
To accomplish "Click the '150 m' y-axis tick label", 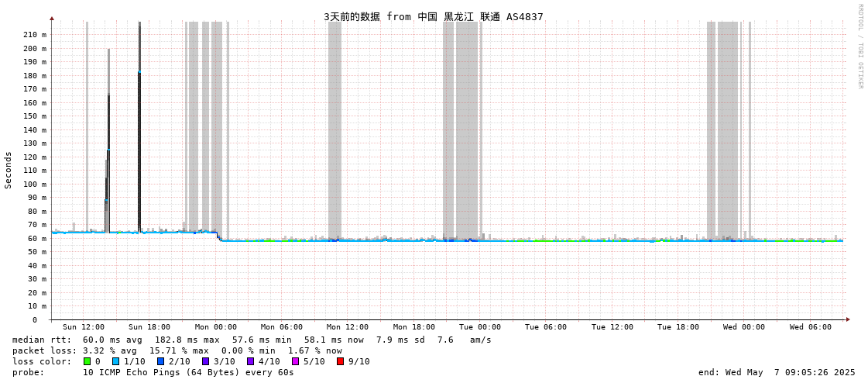I will 36,116.
